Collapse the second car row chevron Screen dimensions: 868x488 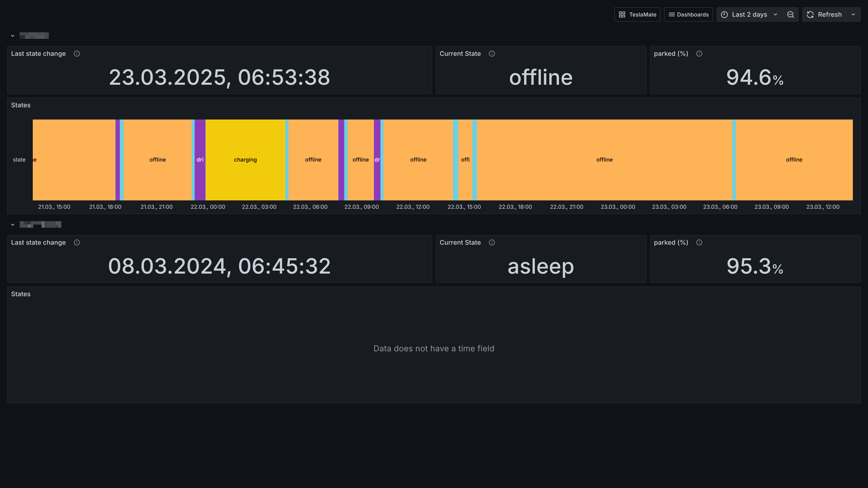pyautogui.click(x=12, y=225)
